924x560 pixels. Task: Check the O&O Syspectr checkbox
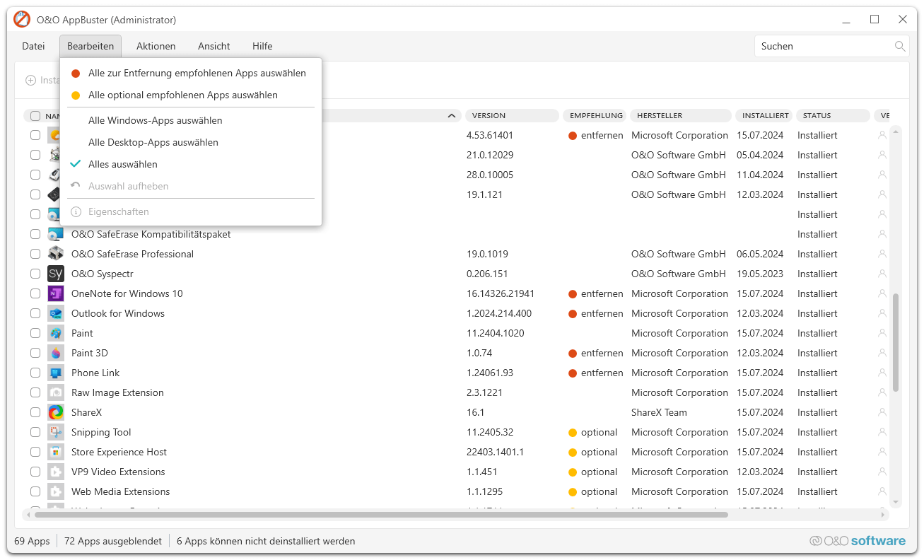coord(35,274)
